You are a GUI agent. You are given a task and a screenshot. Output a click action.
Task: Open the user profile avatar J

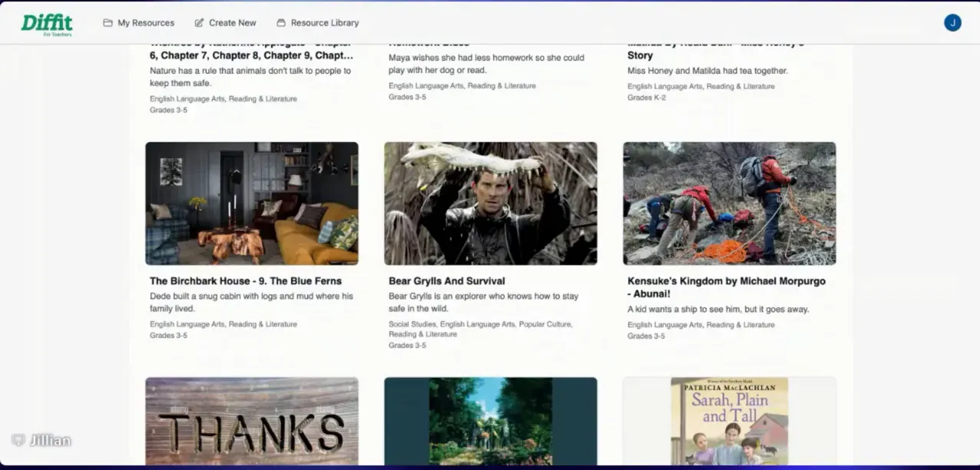[952, 23]
